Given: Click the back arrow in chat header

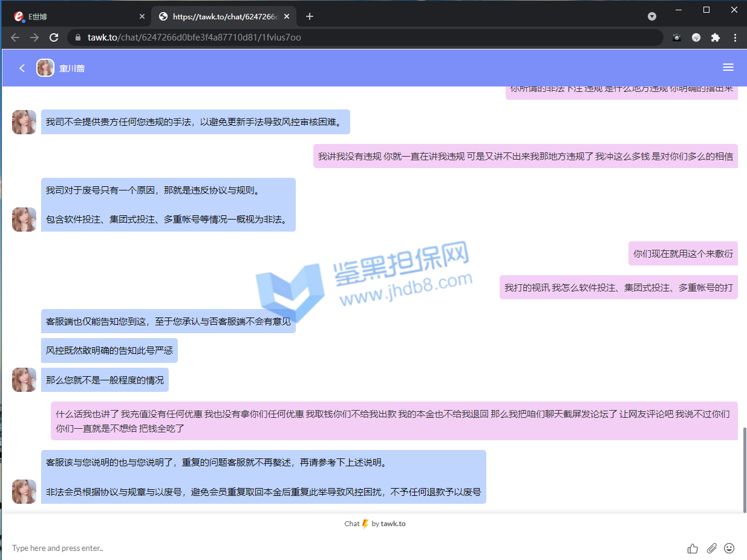Looking at the screenshot, I should (22, 68).
